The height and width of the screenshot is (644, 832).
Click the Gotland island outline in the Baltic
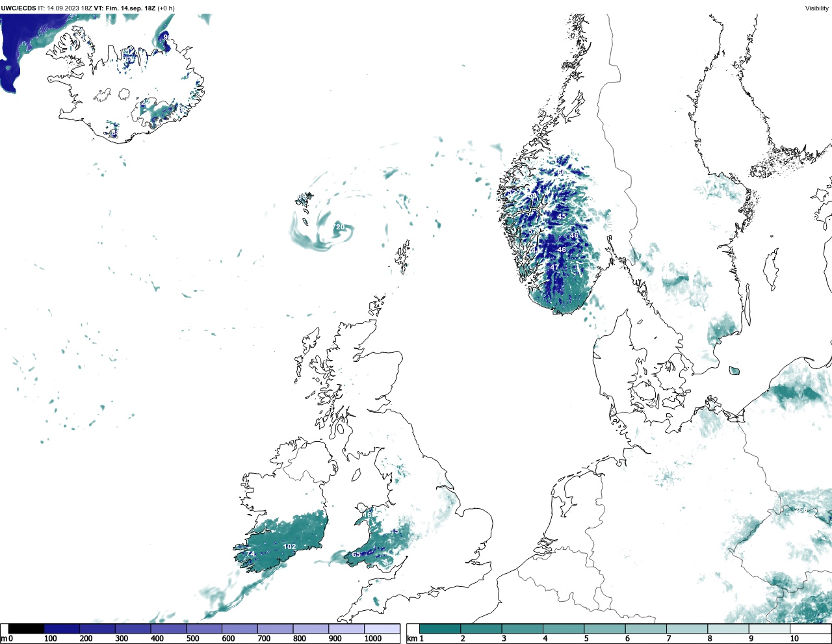click(772, 268)
